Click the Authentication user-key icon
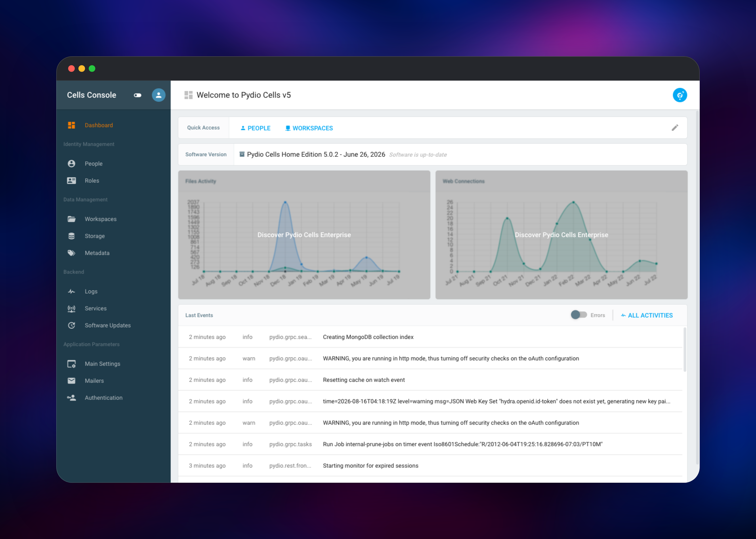This screenshot has width=756, height=539. [x=71, y=398]
